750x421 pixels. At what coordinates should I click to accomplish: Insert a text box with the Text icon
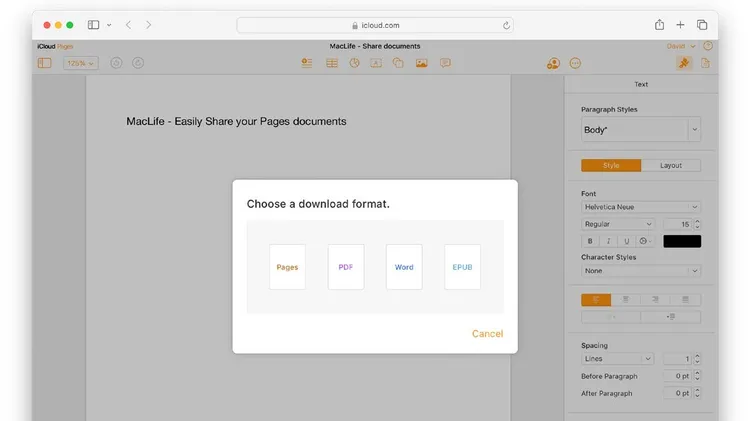[376, 63]
